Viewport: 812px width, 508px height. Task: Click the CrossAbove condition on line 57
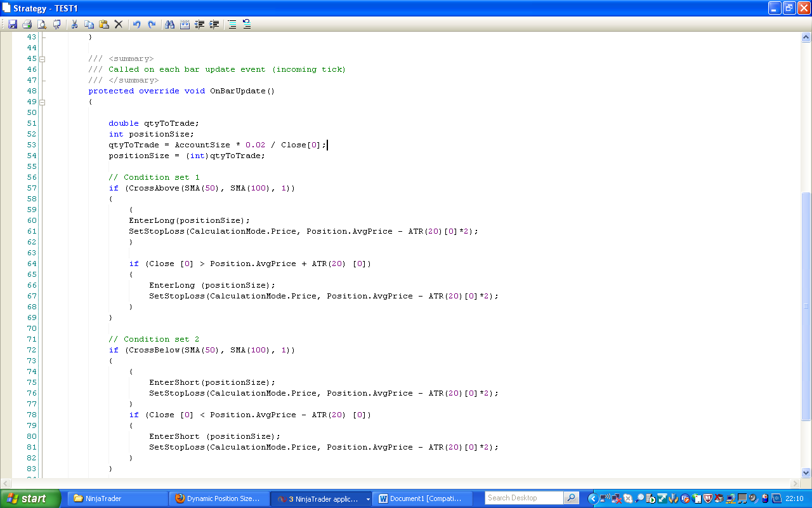202,188
